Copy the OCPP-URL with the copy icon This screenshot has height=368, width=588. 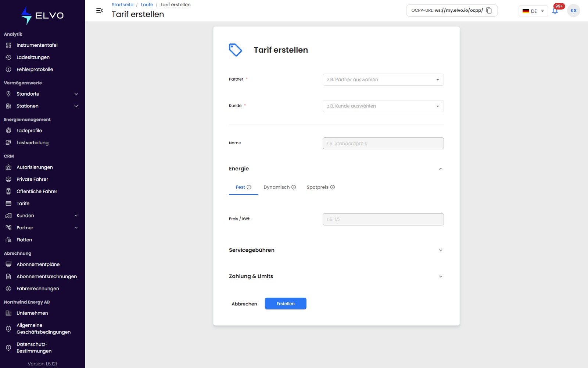pyautogui.click(x=489, y=10)
